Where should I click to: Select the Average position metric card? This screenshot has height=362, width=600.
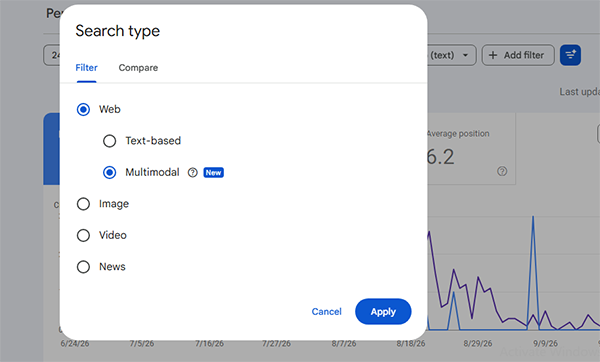(471, 149)
